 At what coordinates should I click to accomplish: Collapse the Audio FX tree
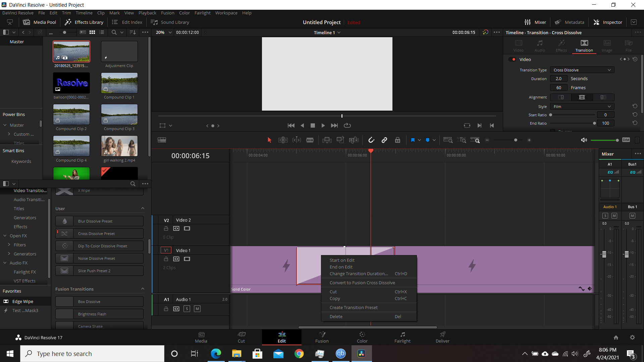pos(5,263)
